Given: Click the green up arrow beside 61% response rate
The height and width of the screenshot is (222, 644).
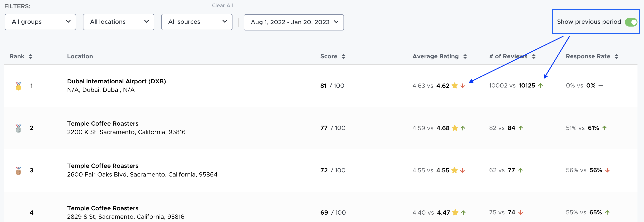Looking at the screenshot, I should pos(604,128).
